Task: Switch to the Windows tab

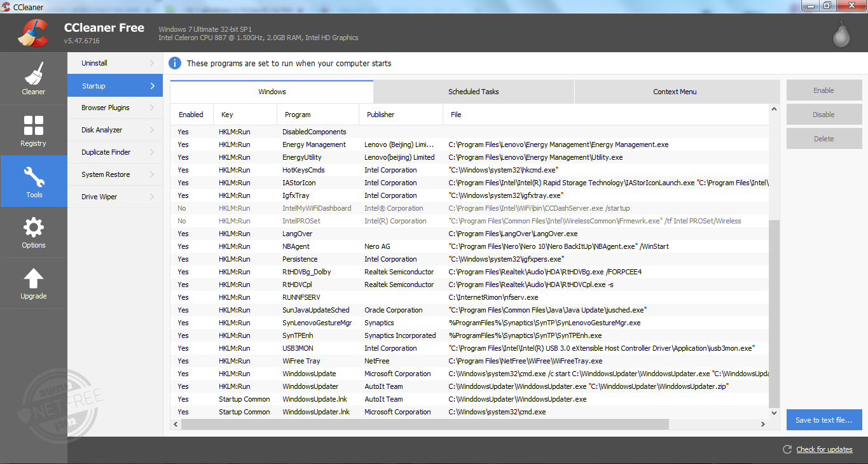Action: tap(272, 92)
